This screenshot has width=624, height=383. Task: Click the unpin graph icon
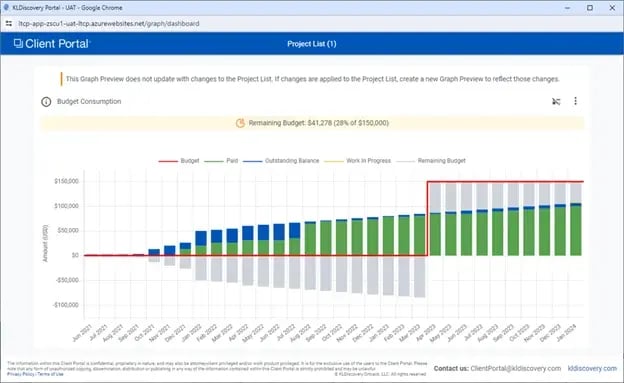tap(556, 102)
